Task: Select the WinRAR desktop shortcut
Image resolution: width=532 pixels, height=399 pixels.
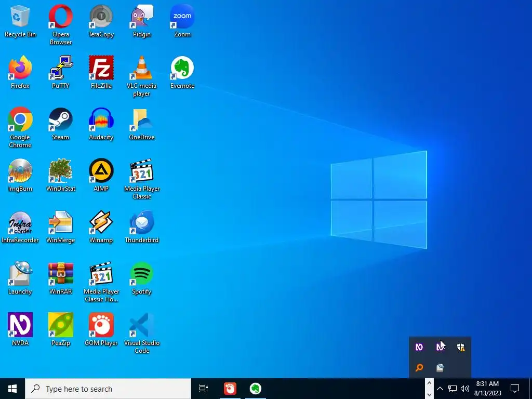Action: 60,278
